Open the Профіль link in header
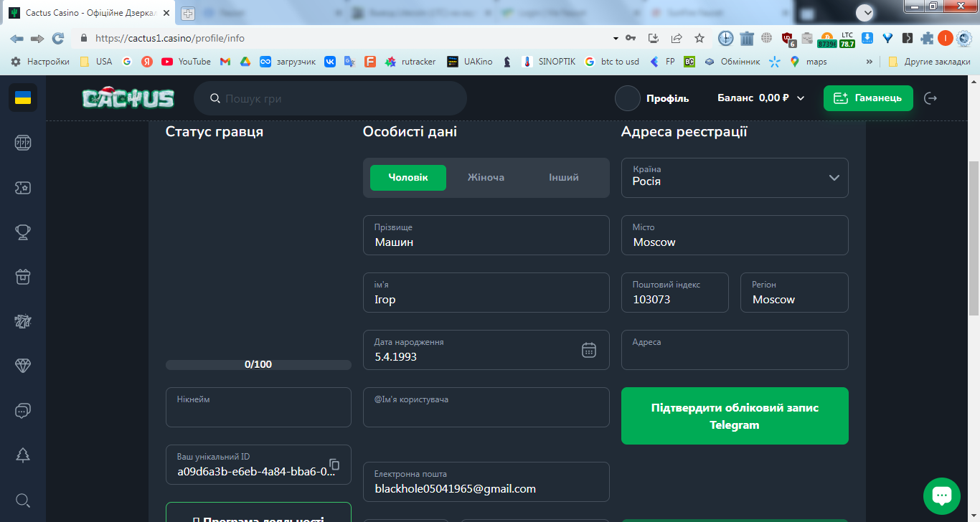This screenshot has height=522, width=980. tap(667, 98)
